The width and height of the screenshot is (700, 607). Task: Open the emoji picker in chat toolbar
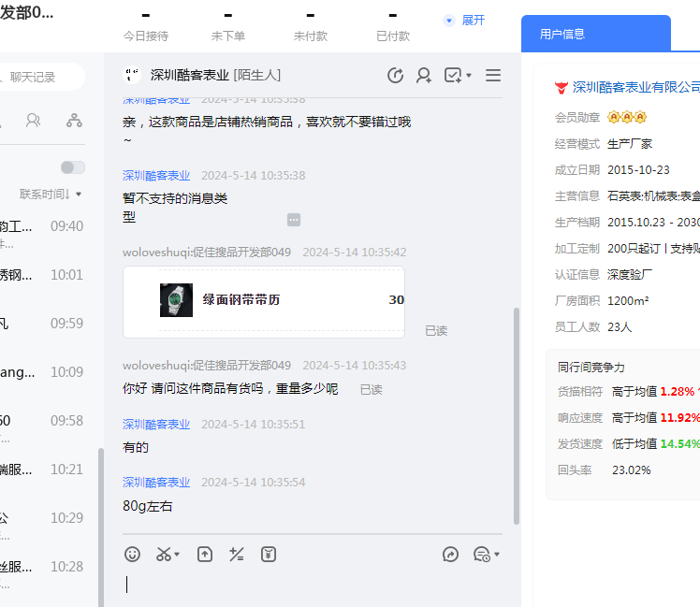click(x=133, y=554)
